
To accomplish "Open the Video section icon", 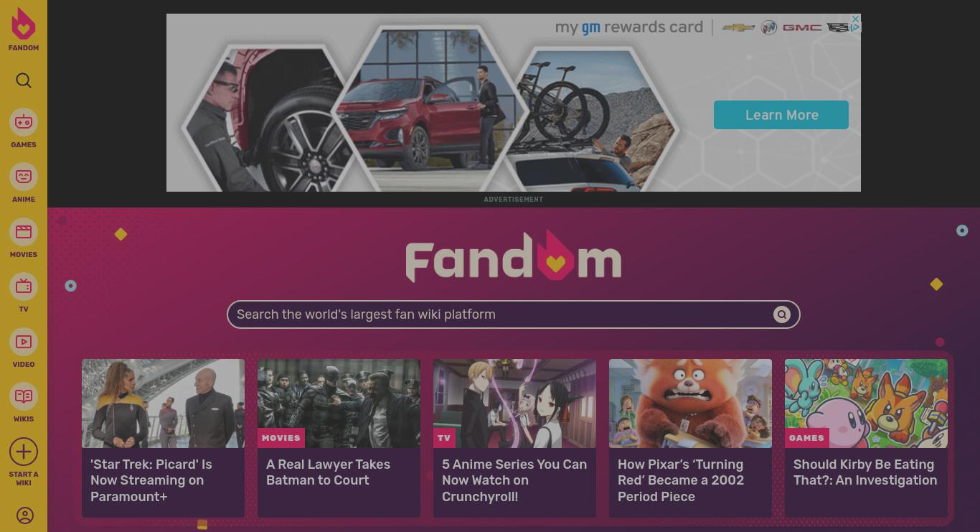I will [24, 342].
